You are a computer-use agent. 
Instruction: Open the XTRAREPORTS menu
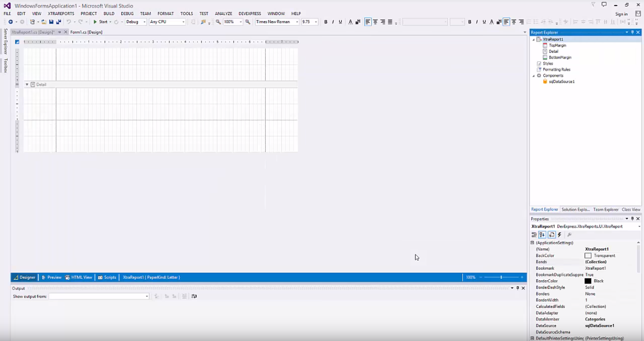point(61,14)
